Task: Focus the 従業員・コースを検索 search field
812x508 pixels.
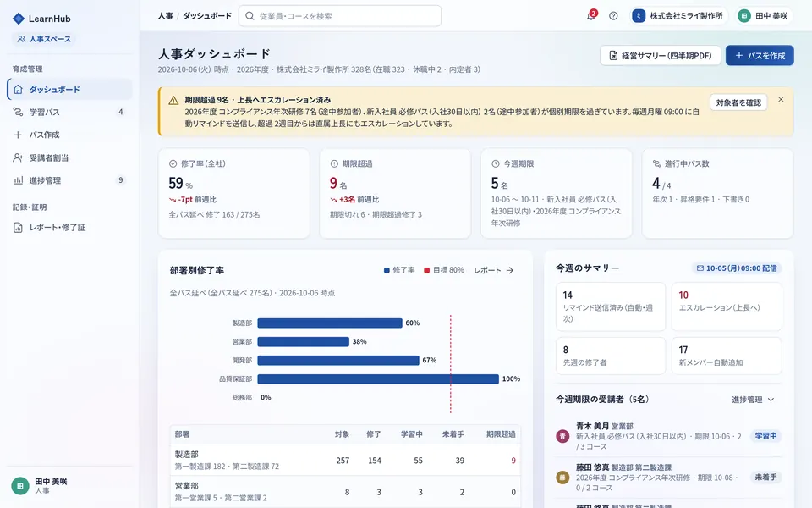Action: (340, 16)
